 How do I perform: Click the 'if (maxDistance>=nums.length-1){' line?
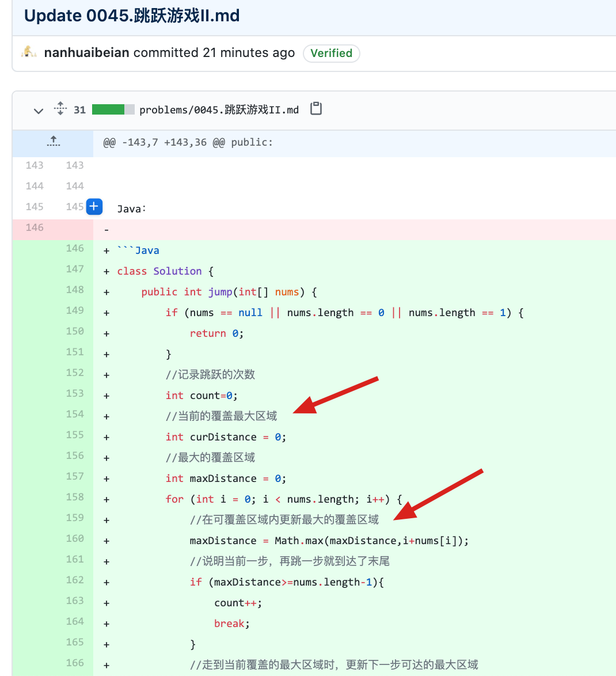pos(287,582)
